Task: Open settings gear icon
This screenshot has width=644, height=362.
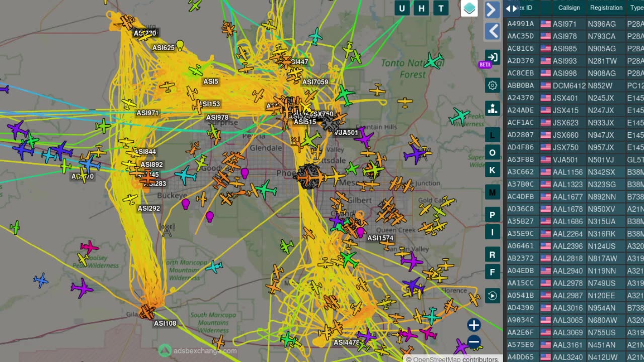Action: coord(492,85)
